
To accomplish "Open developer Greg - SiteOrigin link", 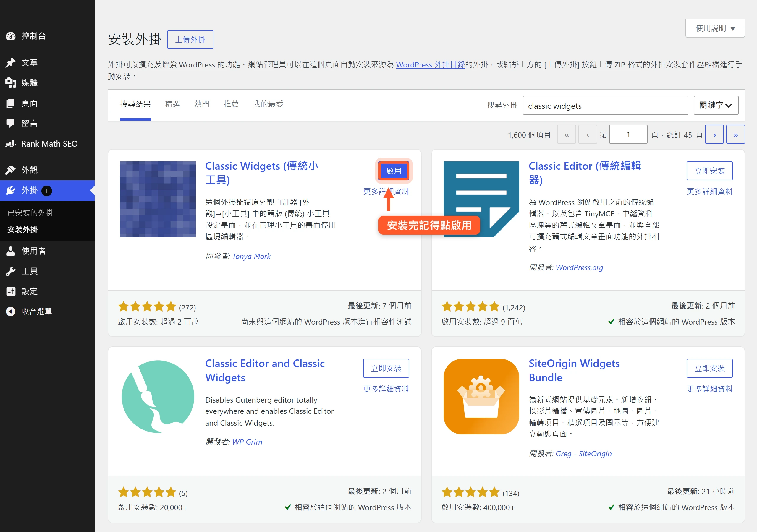I will click(584, 454).
